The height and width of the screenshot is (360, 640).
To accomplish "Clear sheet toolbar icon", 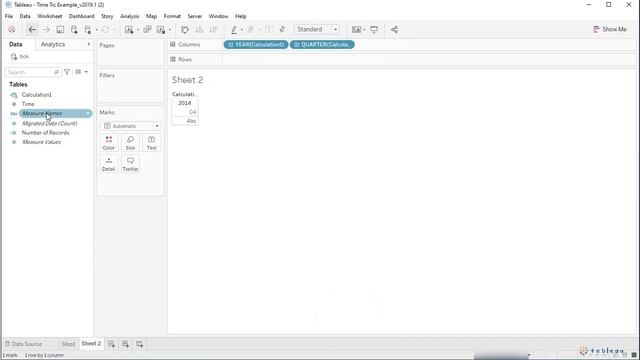I will 161,29.
